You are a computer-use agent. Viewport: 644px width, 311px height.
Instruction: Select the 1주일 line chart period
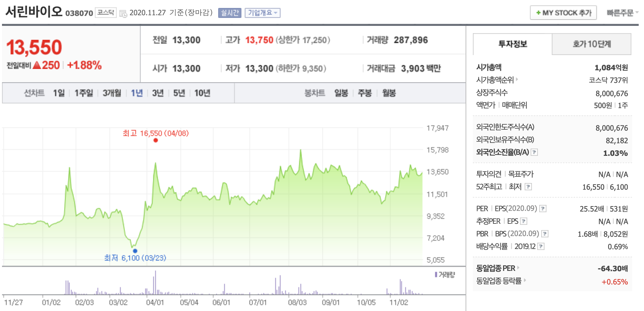84,93
